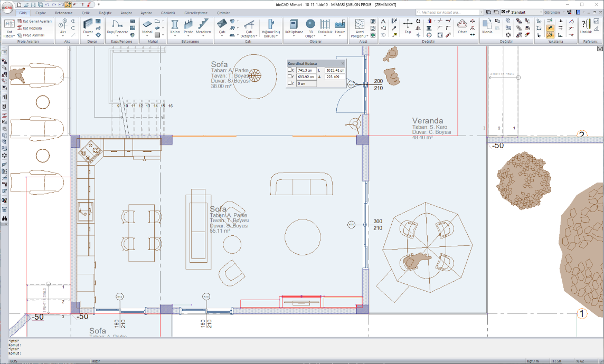
Task: Click the Proje Ayarları button
Action: [32, 35]
